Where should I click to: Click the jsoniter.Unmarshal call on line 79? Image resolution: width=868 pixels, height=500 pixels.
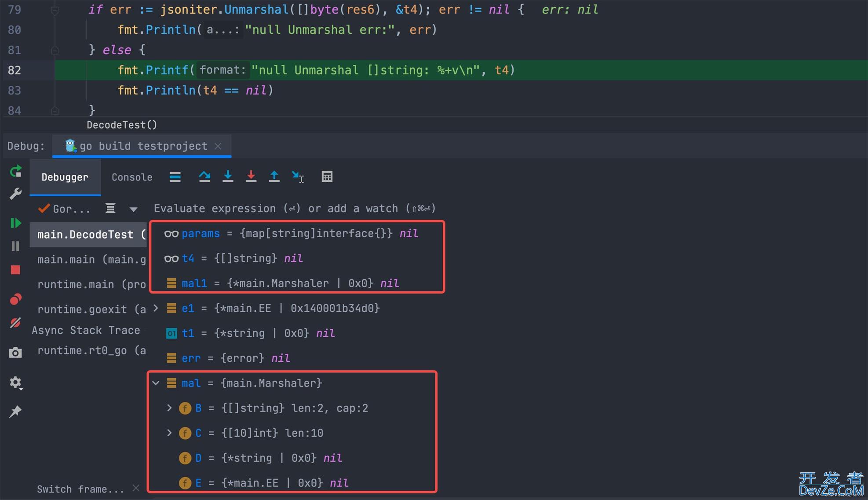[x=225, y=10]
